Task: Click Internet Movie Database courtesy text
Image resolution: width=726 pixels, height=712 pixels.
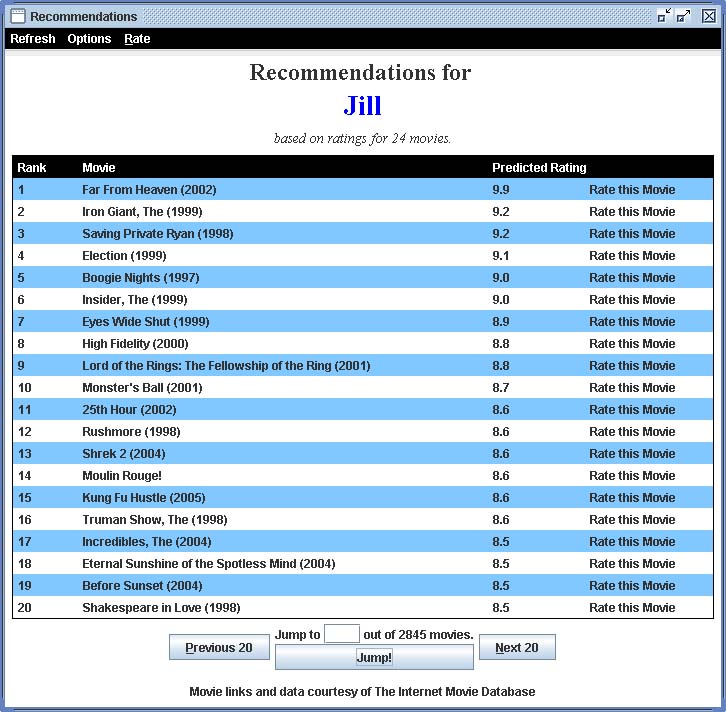Action: 362,692
